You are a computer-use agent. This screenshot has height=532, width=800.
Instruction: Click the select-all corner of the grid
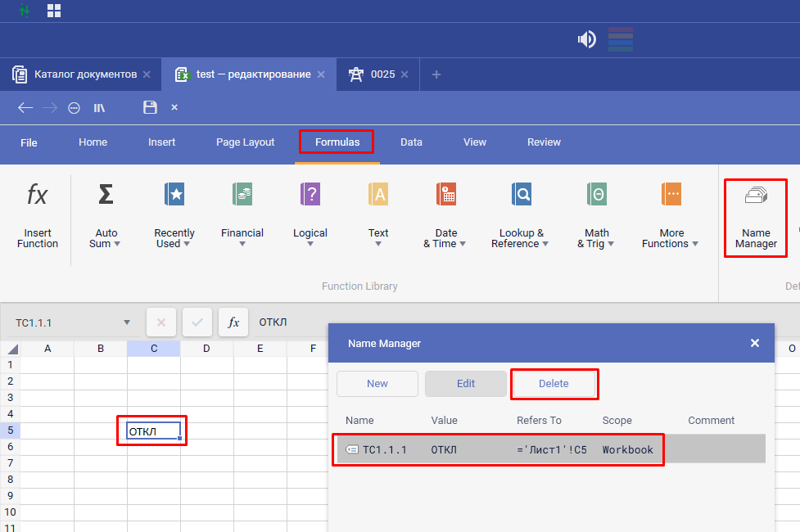pyautogui.click(x=11, y=349)
